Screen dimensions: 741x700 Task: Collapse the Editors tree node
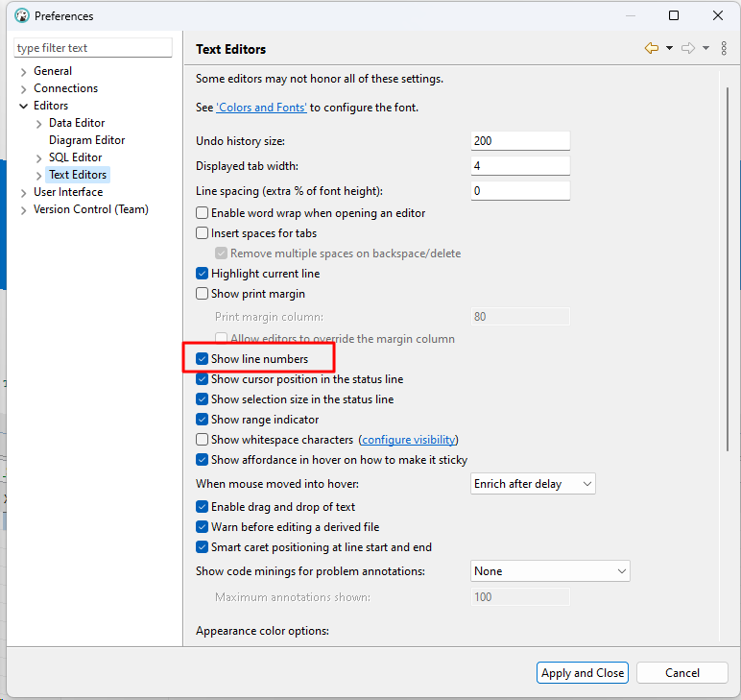click(x=24, y=106)
